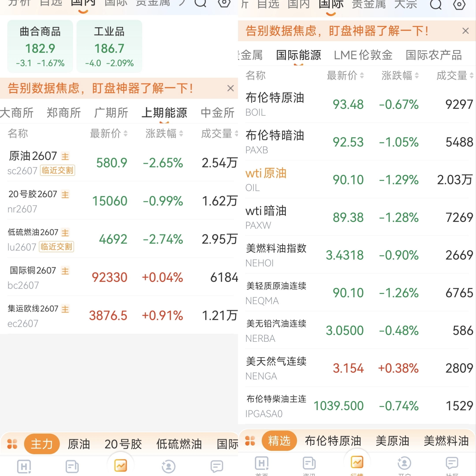Switch to 国际 tab in right header
The image size is (476, 476).
(x=331, y=4)
